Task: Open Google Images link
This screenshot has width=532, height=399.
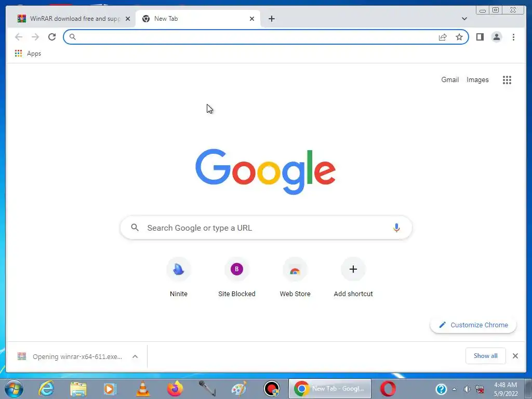Action: point(477,79)
